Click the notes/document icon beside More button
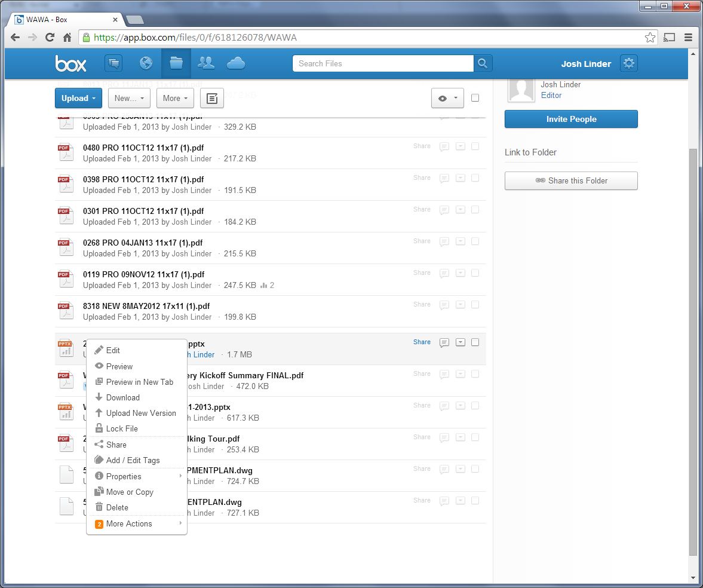The image size is (703, 588). coord(212,98)
